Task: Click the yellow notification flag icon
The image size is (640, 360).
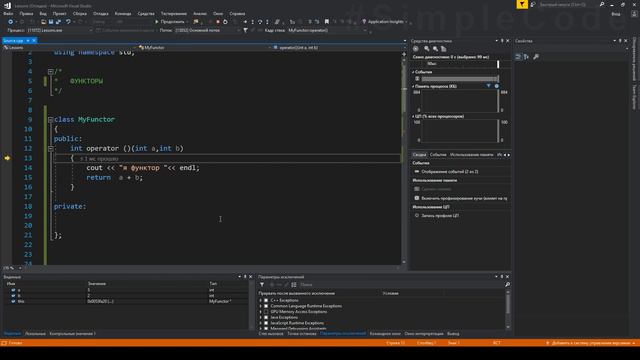Action: pos(522,4)
